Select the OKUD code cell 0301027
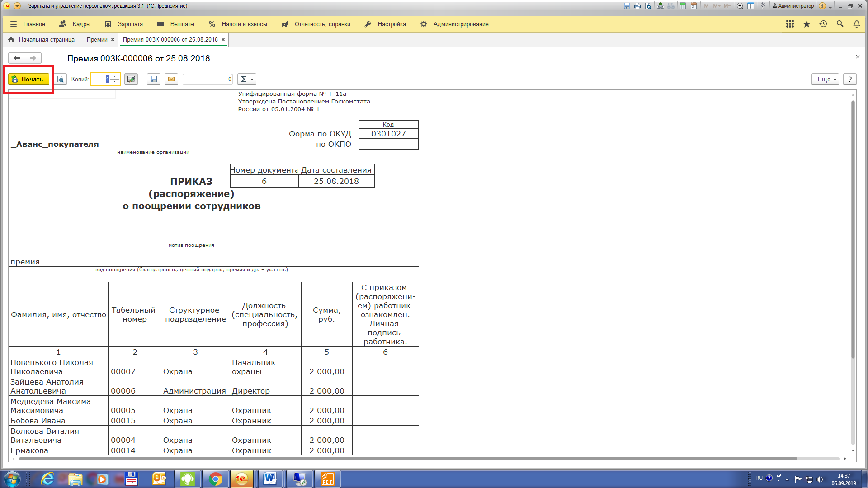This screenshot has height=488, width=868. click(388, 134)
